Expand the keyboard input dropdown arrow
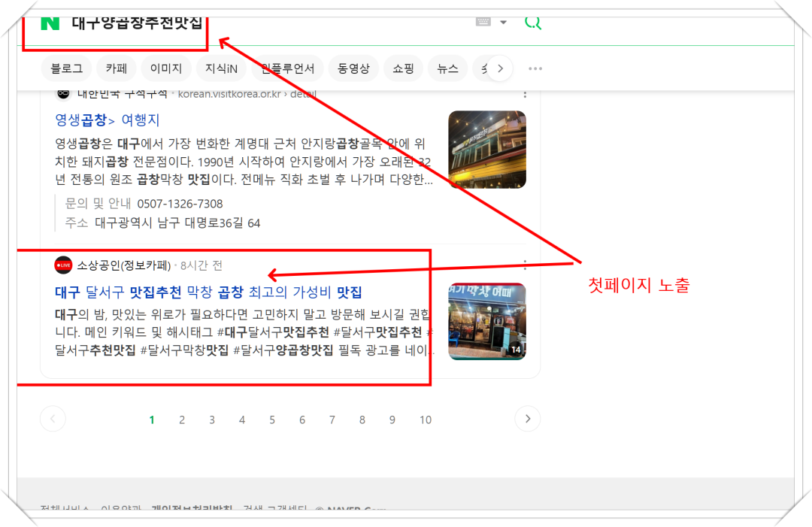Image resolution: width=812 pixels, height=527 pixels. (x=503, y=23)
